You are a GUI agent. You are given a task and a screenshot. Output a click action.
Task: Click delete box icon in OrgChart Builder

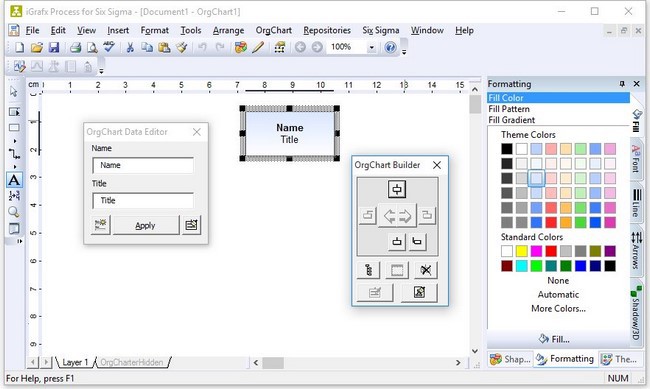tap(426, 270)
